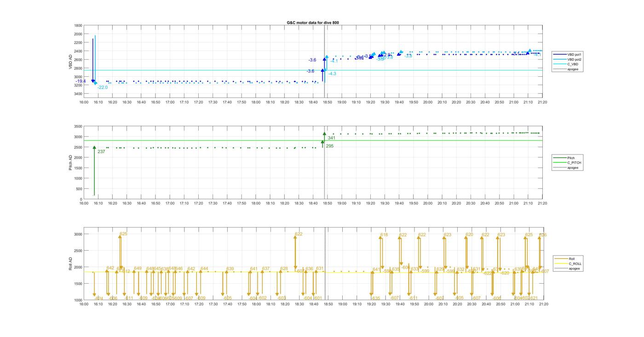Click the '-19.4' data label in VBD plot
This screenshot has width=644, height=337.
tap(81, 81)
